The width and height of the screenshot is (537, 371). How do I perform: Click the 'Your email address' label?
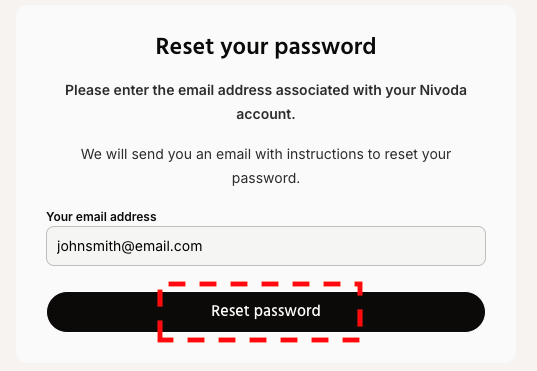(101, 217)
